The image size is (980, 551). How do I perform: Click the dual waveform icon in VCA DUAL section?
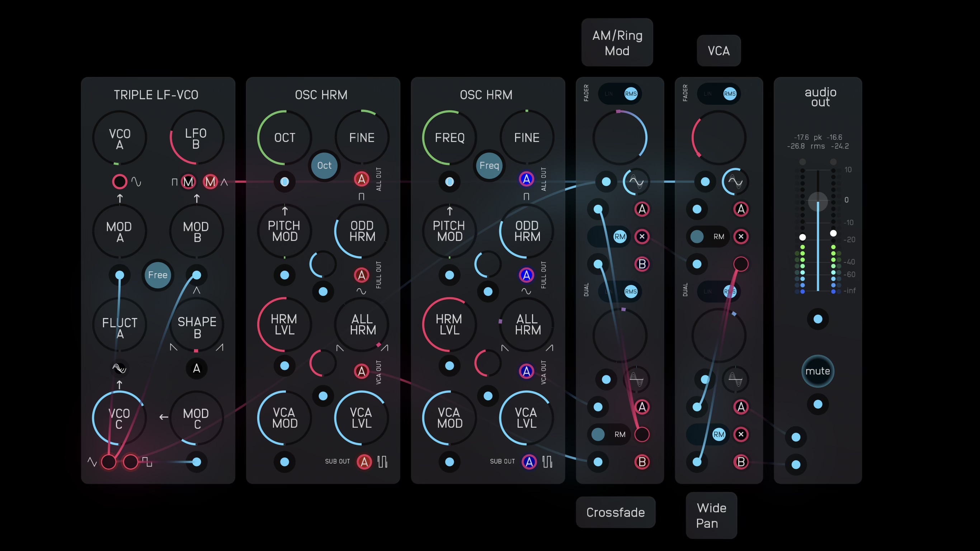(x=735, y=379)
